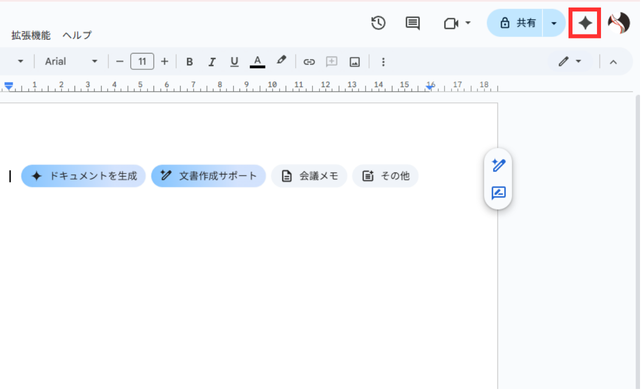Click the 会議メモ chip

click(309, 176)
